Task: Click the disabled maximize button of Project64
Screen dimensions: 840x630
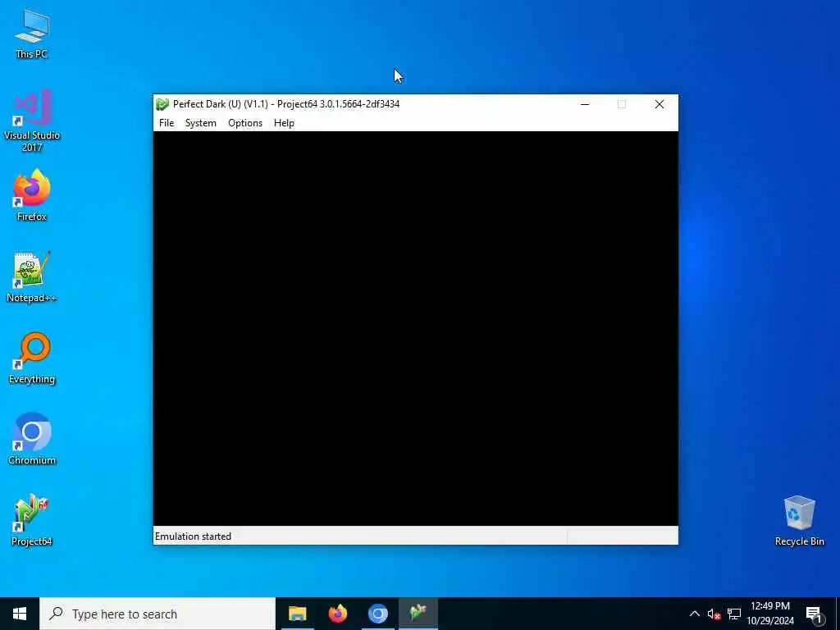Action: tap(622, 104)
